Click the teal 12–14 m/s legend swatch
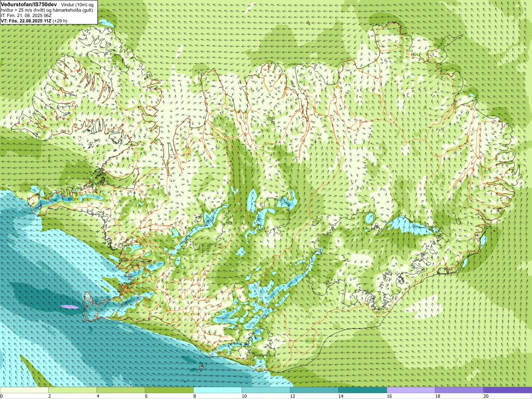Image resolution: width=532 pixels, height=399 pixels. tap(314, 390)
